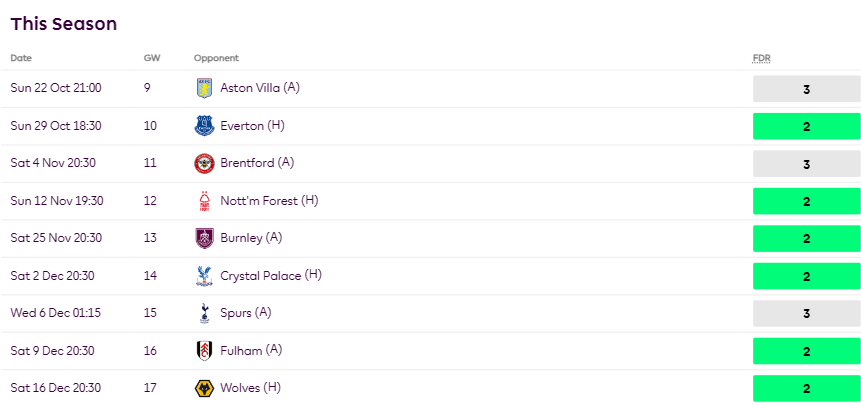Click the Fulham club badge
Image resolution: width=861 pixels, height=405 pixels.
pyautogui.click(x=204, y=351)
